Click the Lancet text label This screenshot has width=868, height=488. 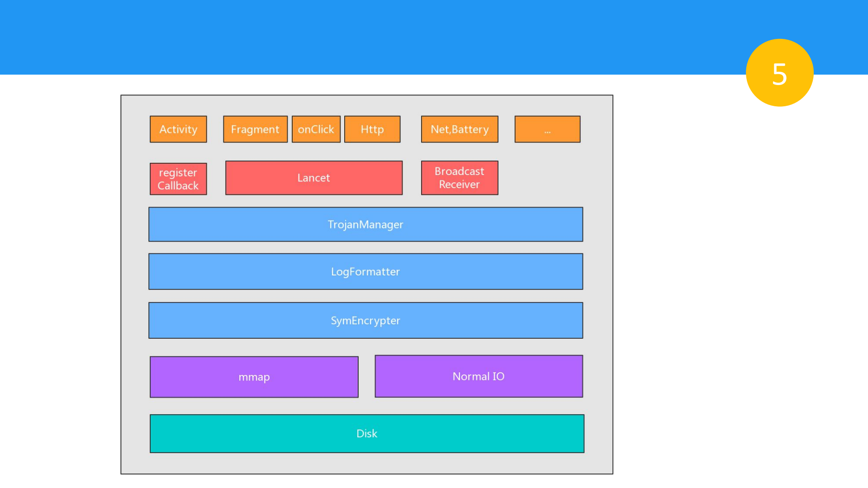tap(313, 178)
